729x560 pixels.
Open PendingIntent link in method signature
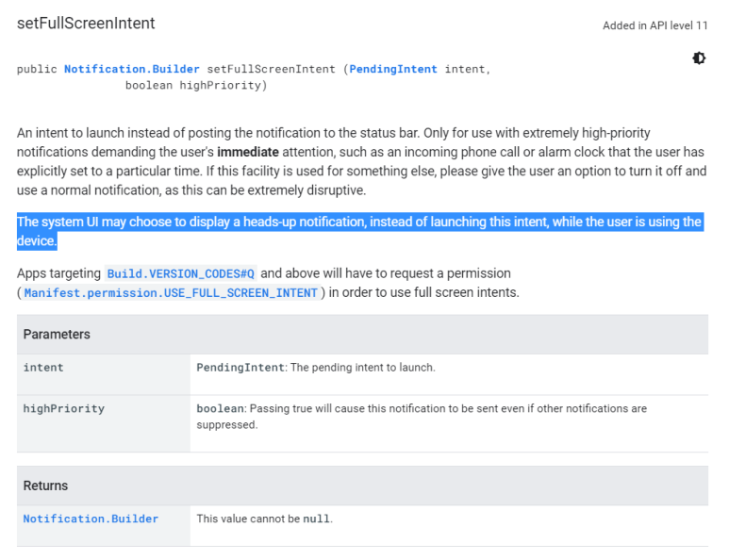(x=393, y=70)
